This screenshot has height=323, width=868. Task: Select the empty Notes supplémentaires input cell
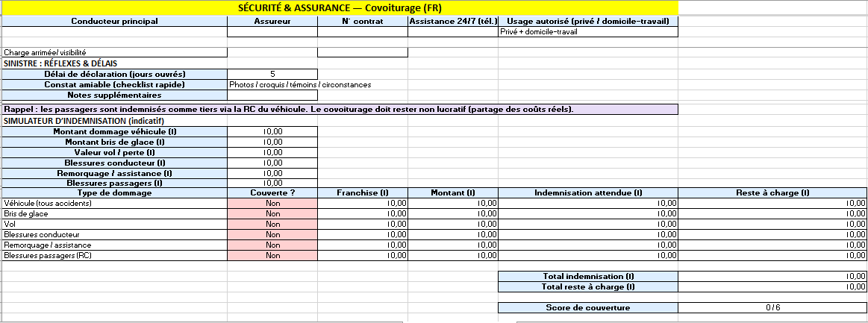(x=272, y=95)
